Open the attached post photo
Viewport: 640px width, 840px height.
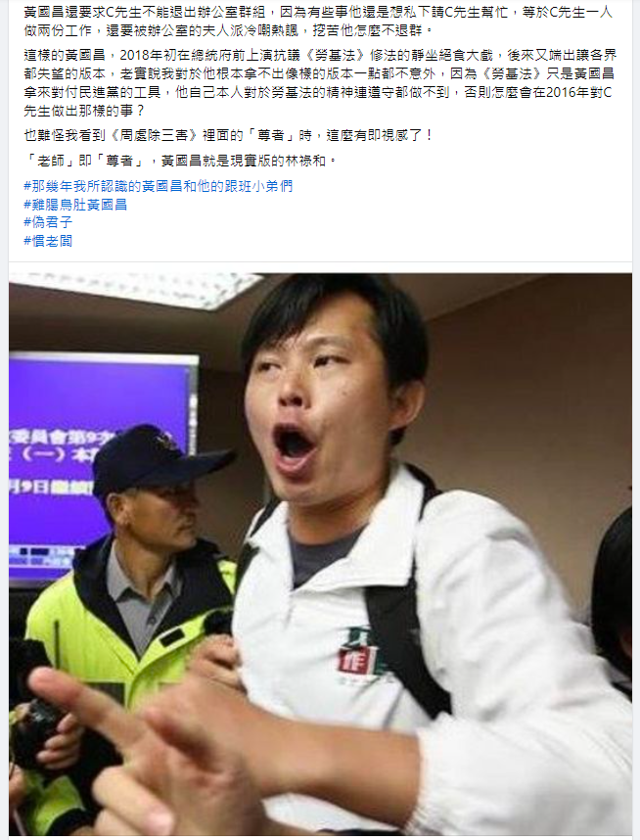[x=320, y=554]
